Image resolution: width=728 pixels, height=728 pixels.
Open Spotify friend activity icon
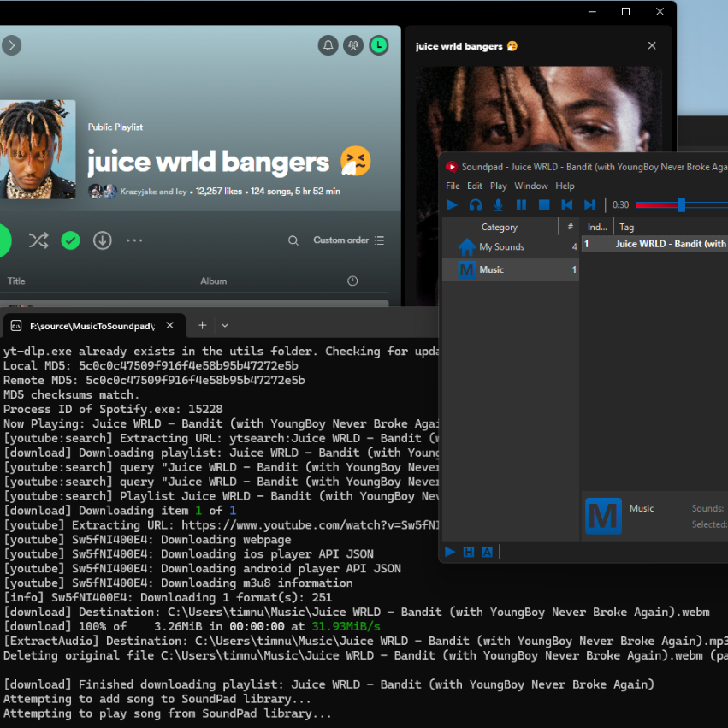click(352, 45)
